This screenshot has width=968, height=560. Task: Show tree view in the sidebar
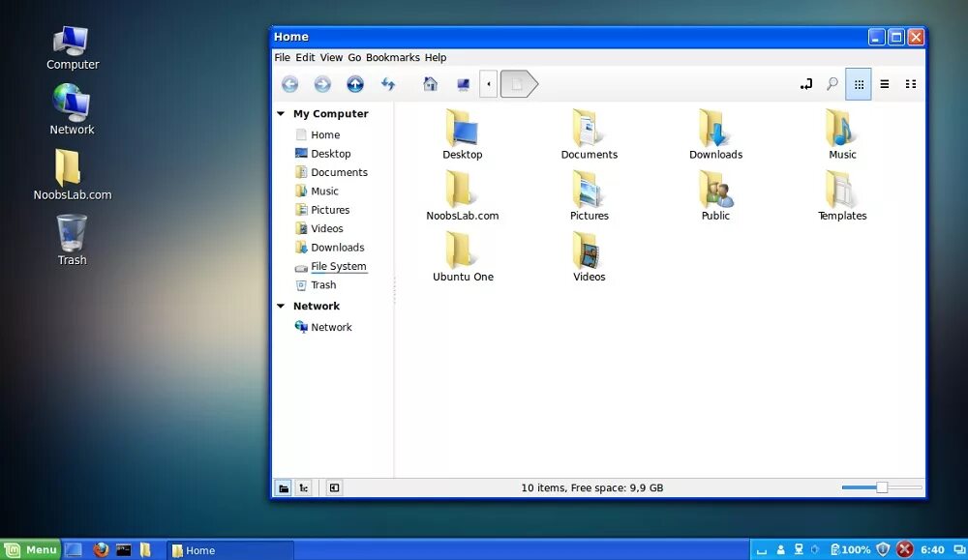[x=304, y=487]
